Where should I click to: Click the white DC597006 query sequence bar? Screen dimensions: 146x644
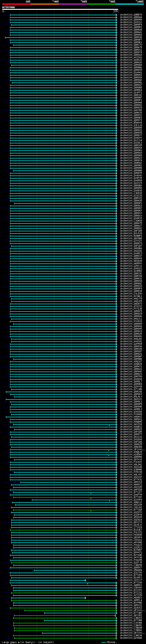coord(60,9)
